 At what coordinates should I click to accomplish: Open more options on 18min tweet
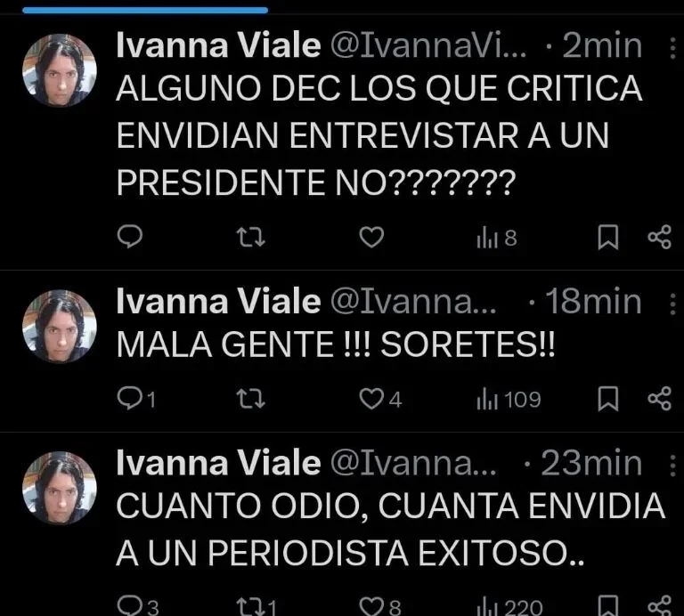[672, 304]
